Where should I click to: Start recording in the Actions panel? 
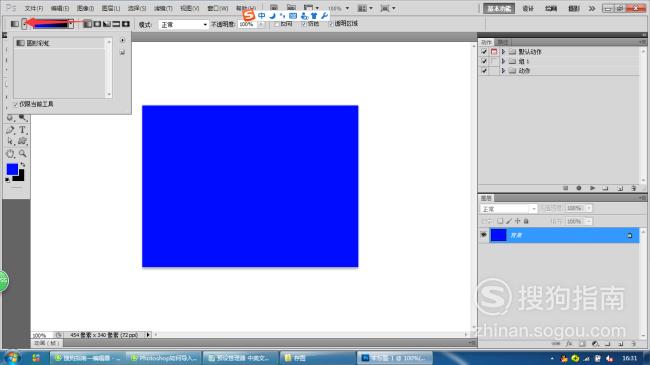pos(579,188)
